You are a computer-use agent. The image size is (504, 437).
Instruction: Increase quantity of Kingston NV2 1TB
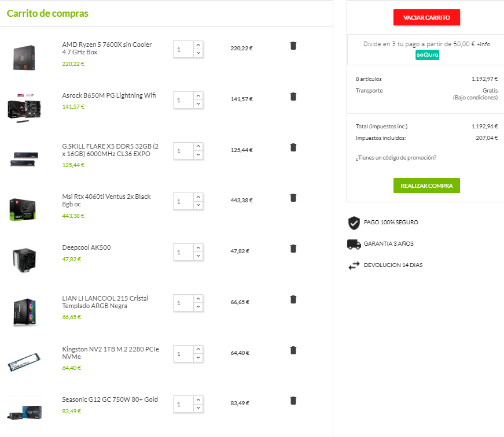pos(198,349)
